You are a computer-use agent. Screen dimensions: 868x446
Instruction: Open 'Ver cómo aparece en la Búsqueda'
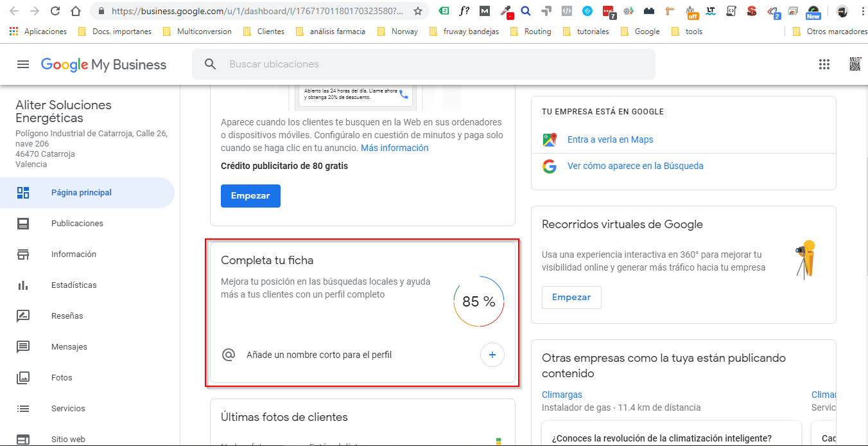click(x=636, y=166)
